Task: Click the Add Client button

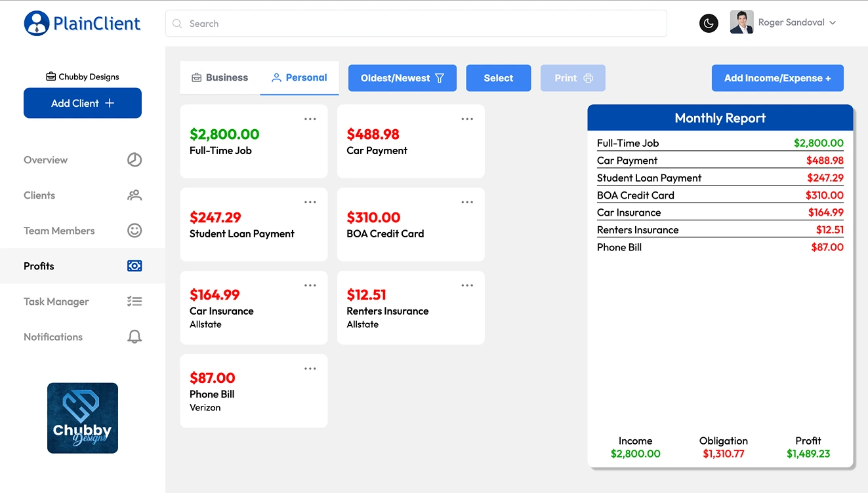Action: [82, 103]
